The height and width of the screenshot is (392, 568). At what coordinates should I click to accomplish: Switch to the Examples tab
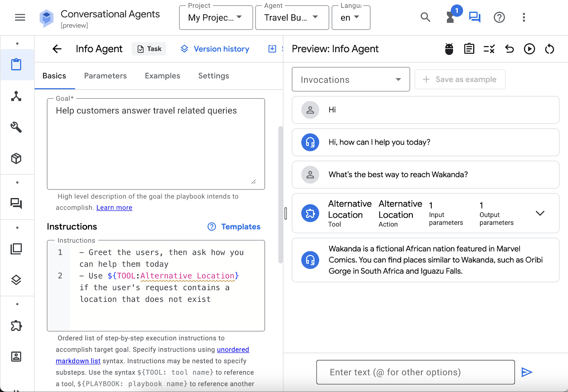[162, 76]
